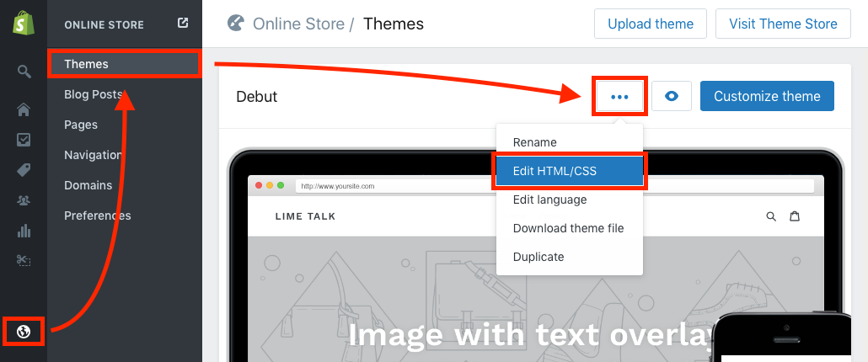Click Online Store breadcrumb link

click(x=299, y=24)
